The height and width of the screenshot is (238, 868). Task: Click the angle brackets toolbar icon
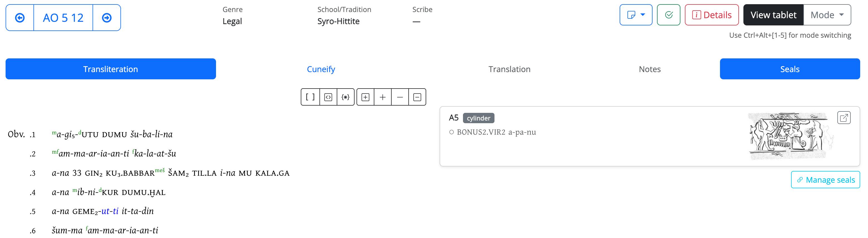[328, 97]
